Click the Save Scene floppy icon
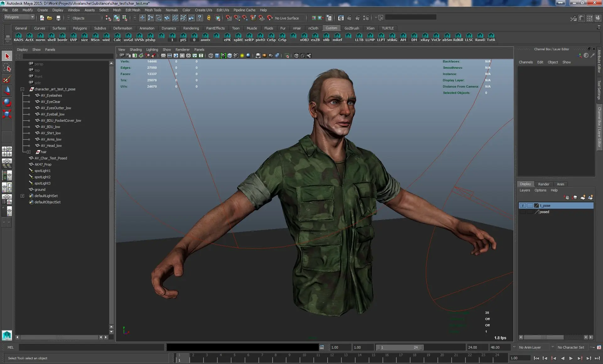The height and width of the screenshot is (364, 603). pos(58,18)
